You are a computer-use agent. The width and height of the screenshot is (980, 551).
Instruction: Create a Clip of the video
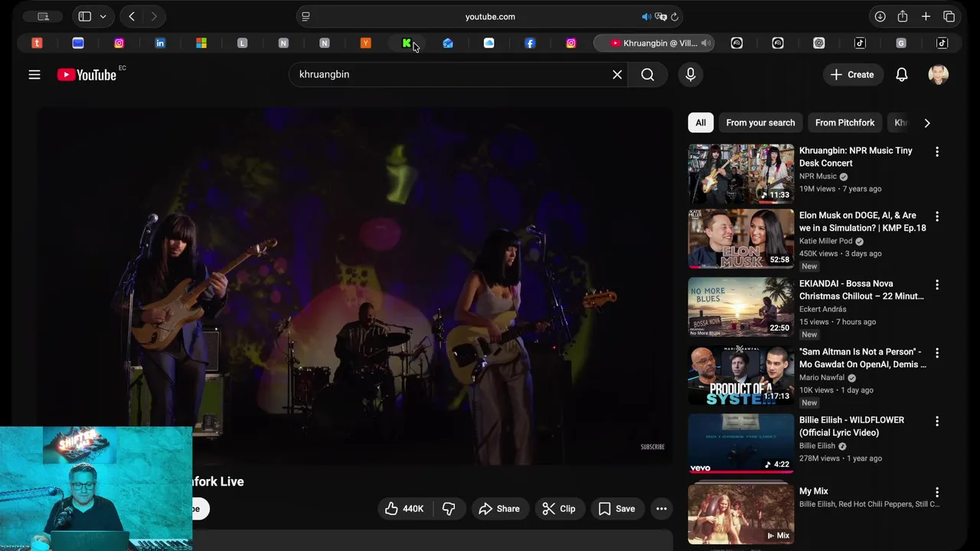pyautogui.click(x=559, y=509)
